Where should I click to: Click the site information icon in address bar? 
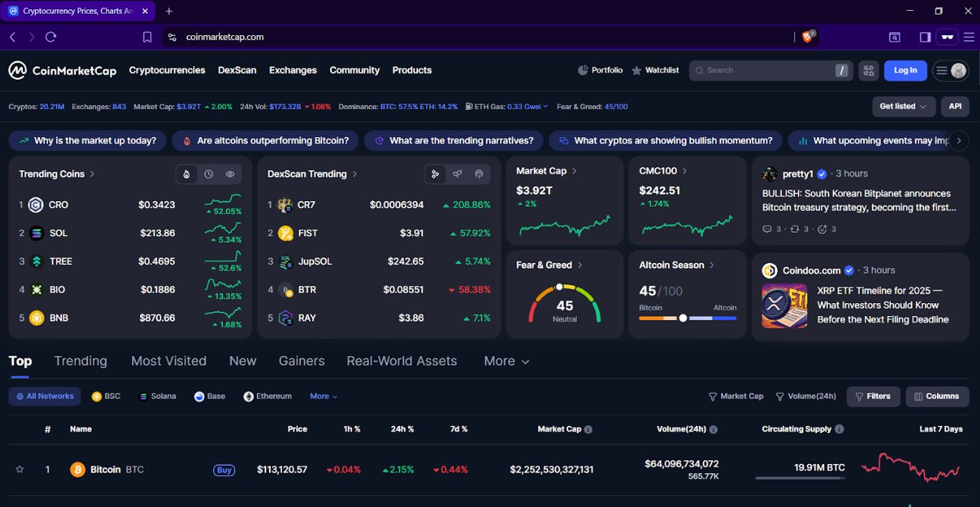(172, 37)
